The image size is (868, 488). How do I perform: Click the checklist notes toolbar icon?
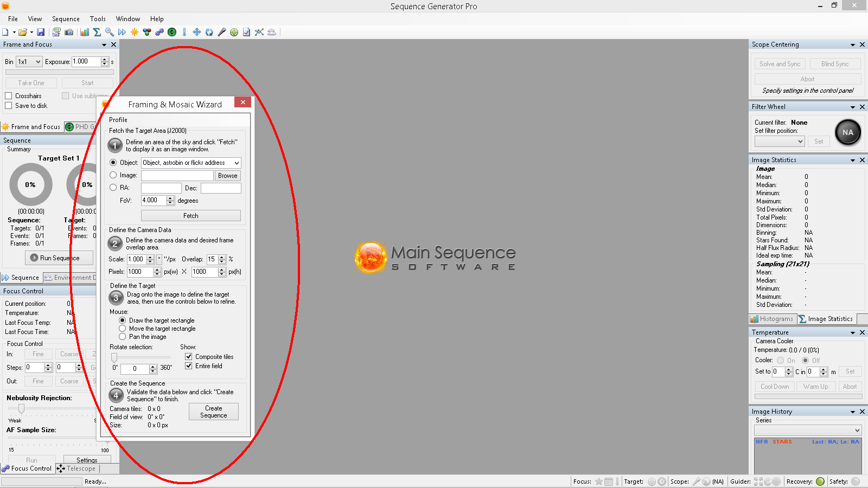point(247,33)
